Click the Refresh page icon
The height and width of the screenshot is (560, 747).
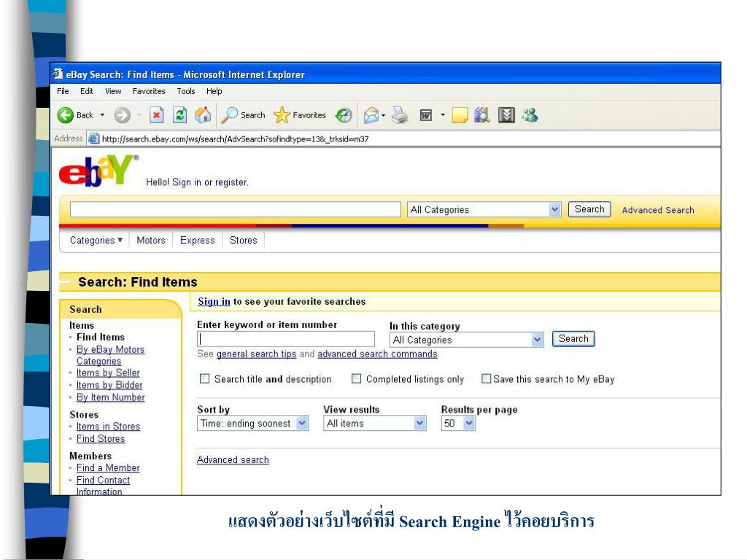point(179,114)
